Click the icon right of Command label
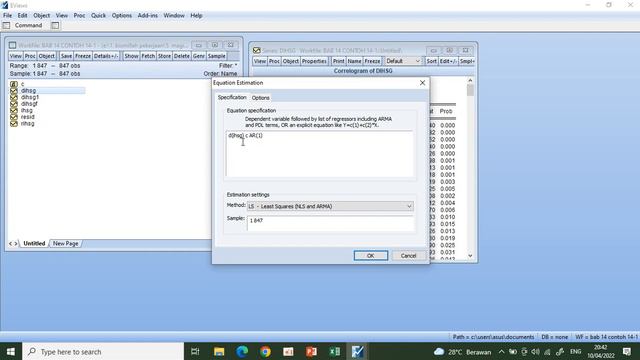 55,25
